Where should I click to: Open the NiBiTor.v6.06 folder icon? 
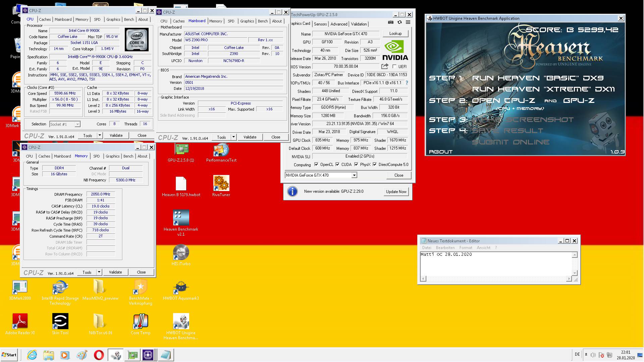pyautogui.click(x=100, y=324)
